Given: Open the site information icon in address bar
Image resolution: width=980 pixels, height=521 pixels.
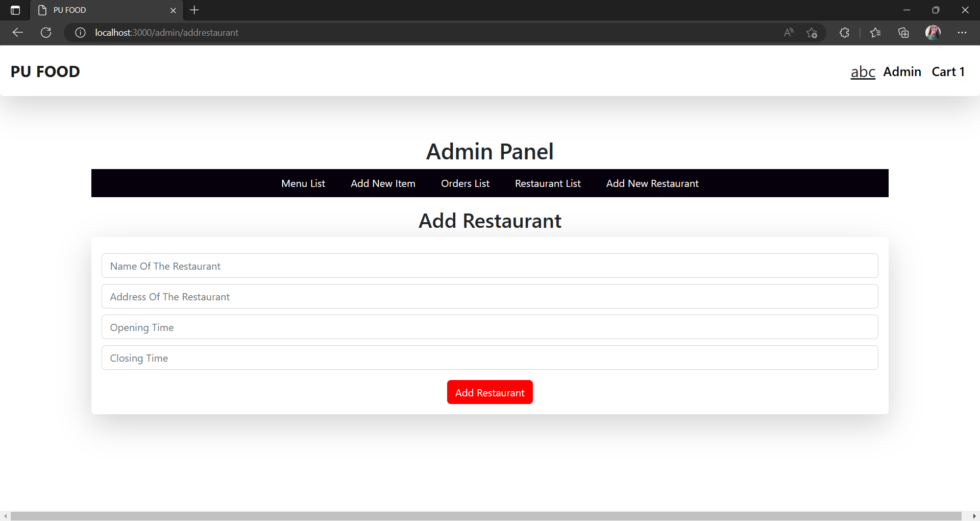Looking at the screenshot, I should click(80, 32).
